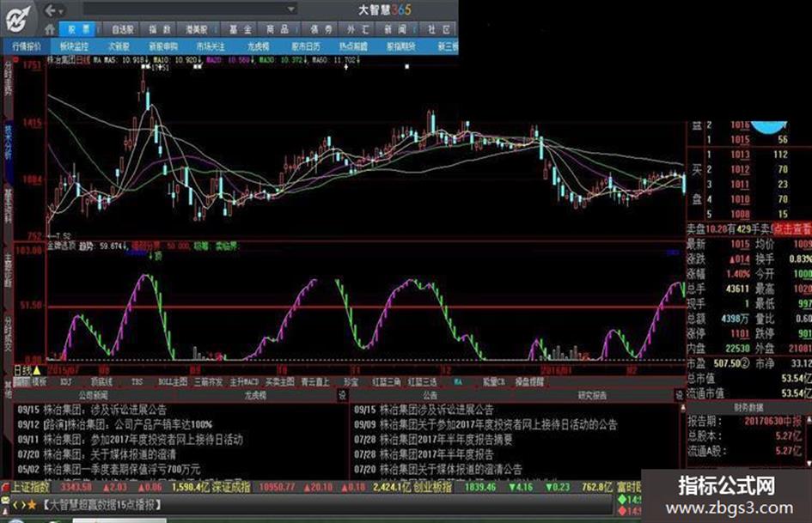Viewport: 812px width, 523px height.
Task: Open the 分时成交 side tab
Action: click(x=8, y=335)
